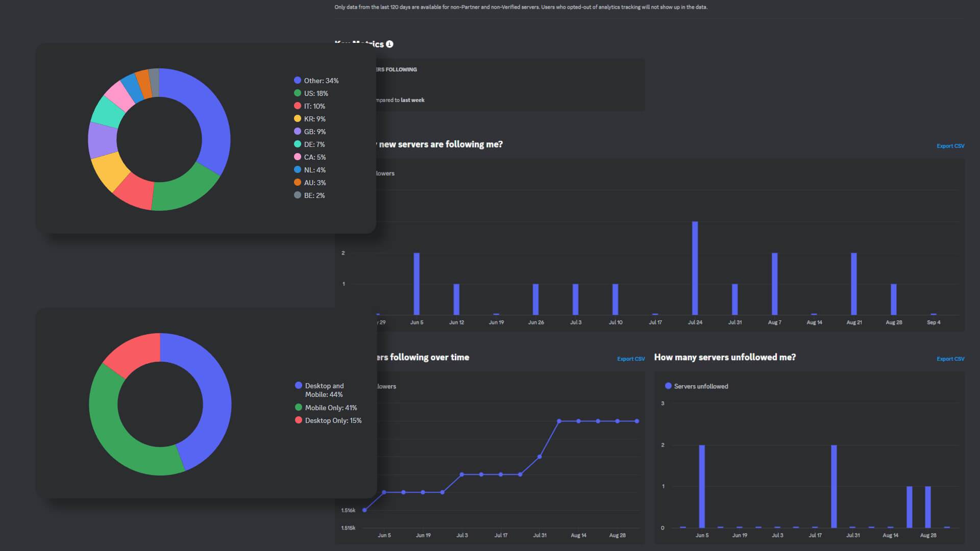This screenshot has width=980, height=551.
Task: Select the Other: 34% legend swatch
Action: [298, 80]
